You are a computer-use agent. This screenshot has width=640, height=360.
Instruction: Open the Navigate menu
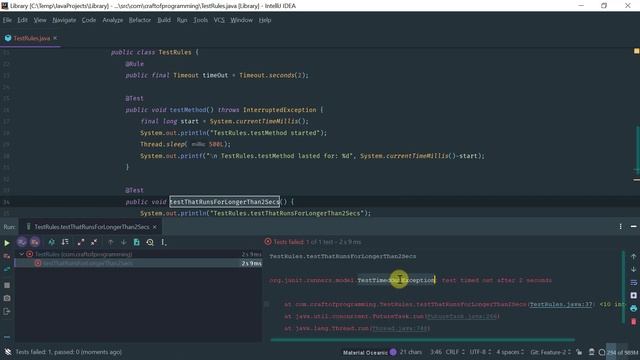coord(64,20)
